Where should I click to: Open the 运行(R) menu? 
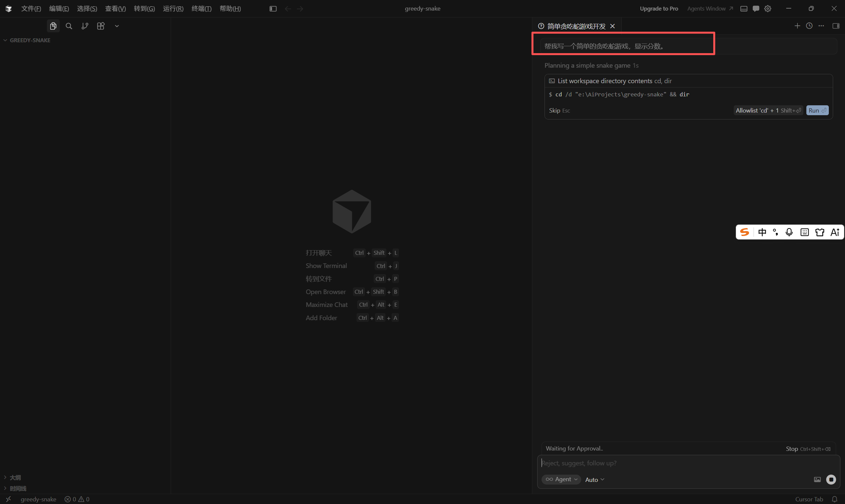click(x=173, y=9)
